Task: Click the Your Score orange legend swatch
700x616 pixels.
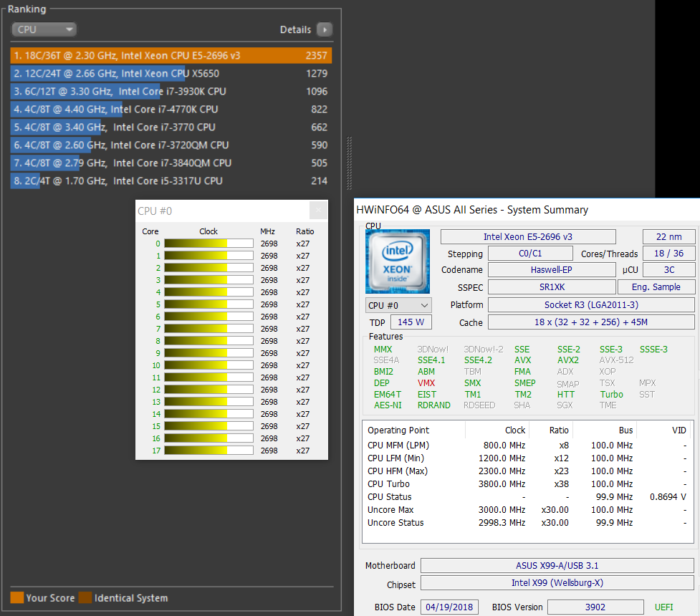Action: pos(17,597)
